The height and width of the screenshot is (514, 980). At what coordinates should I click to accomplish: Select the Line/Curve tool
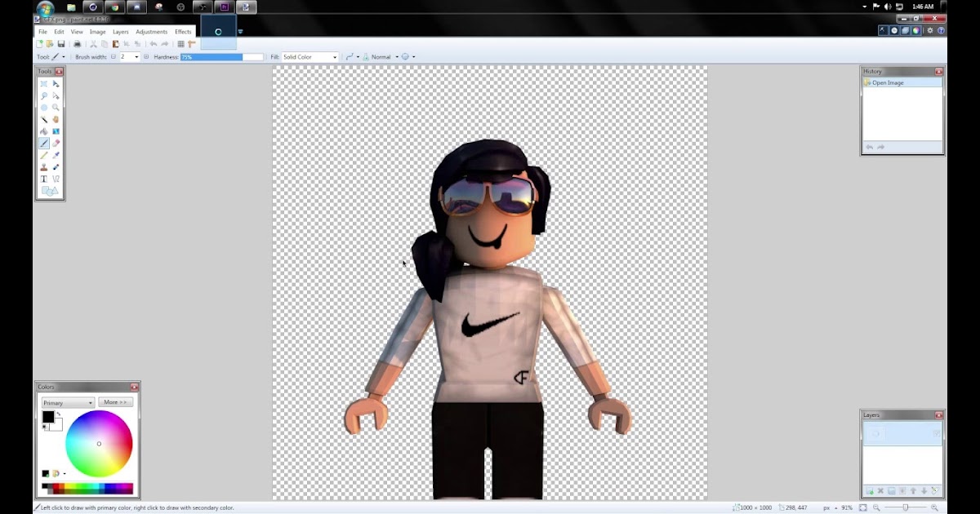[56, 179]
